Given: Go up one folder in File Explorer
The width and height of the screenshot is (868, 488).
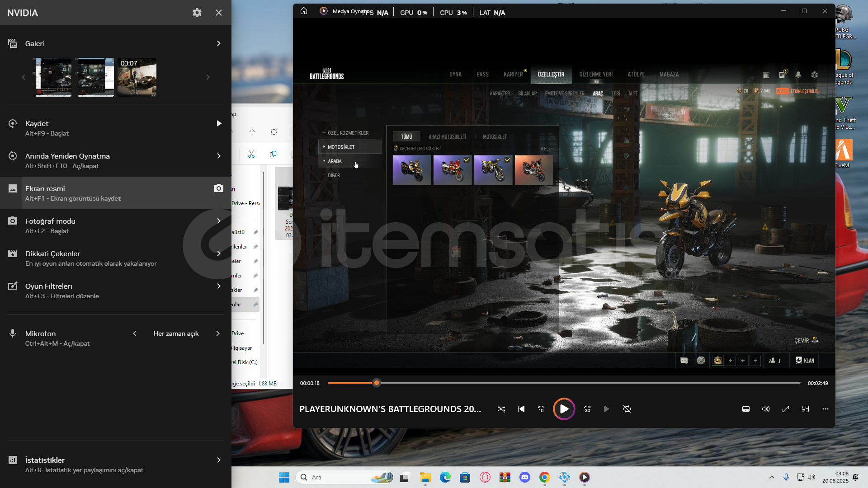Looking at the screenshot, I should pos(252,132).
